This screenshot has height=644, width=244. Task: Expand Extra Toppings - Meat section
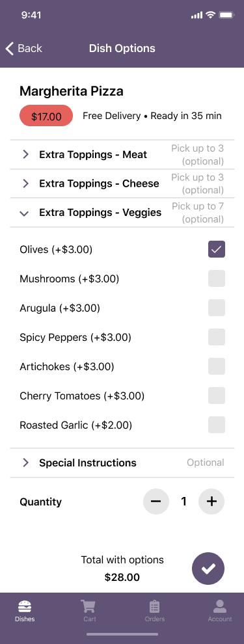pyautogui.click(x=122, y=154)
